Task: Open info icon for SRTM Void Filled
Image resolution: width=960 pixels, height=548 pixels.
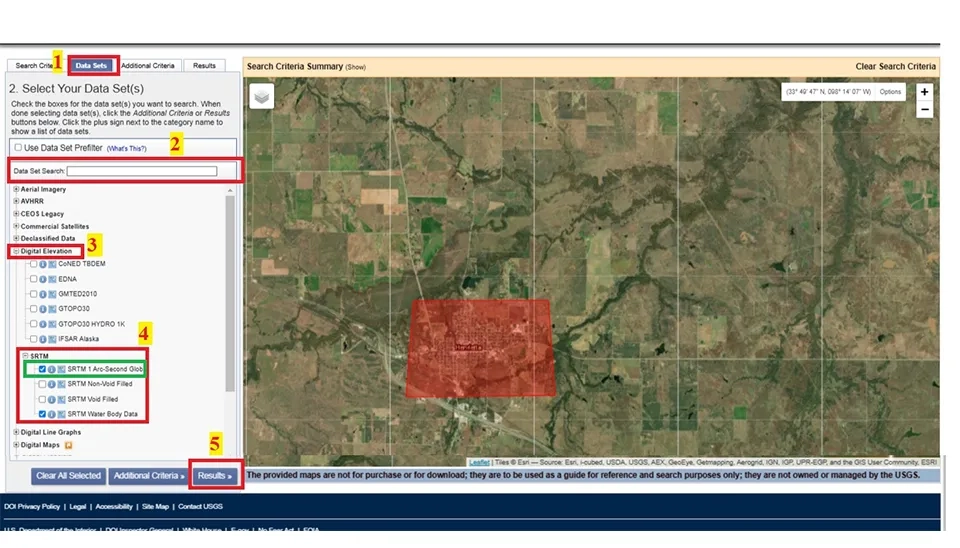Action: (52, 400)
